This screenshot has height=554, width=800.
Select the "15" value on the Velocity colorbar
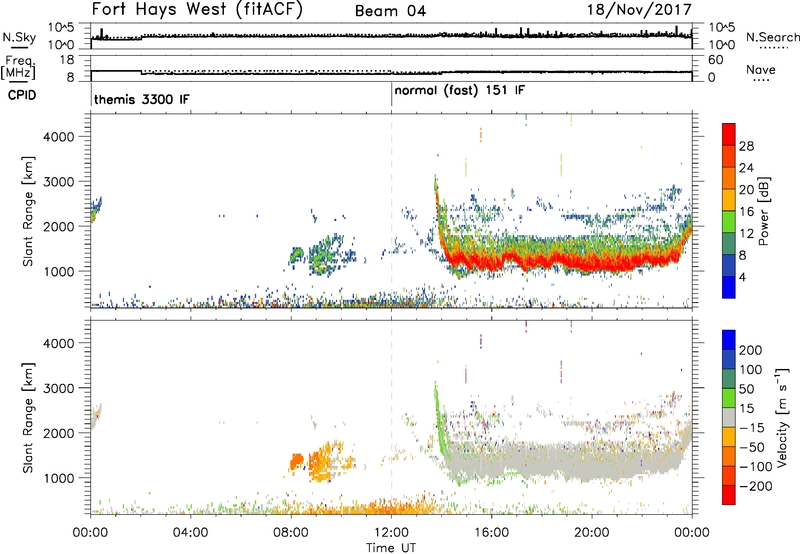746,409
